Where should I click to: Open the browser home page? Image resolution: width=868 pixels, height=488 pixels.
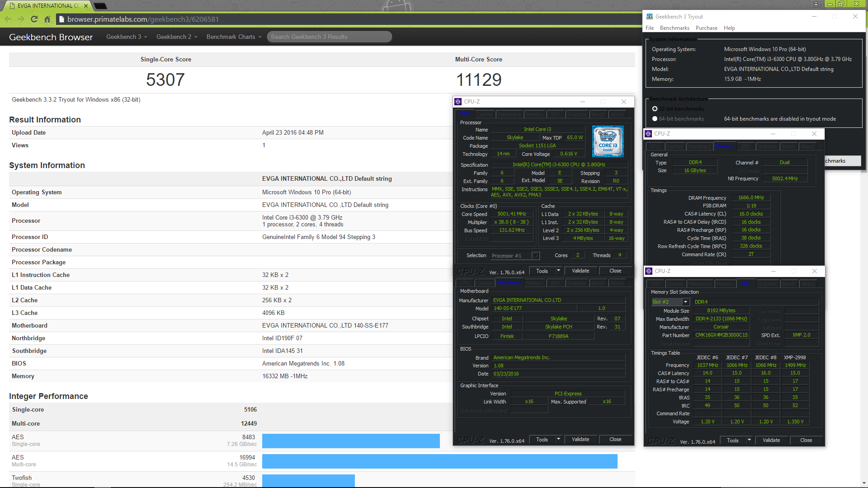(x=47, y=19)
